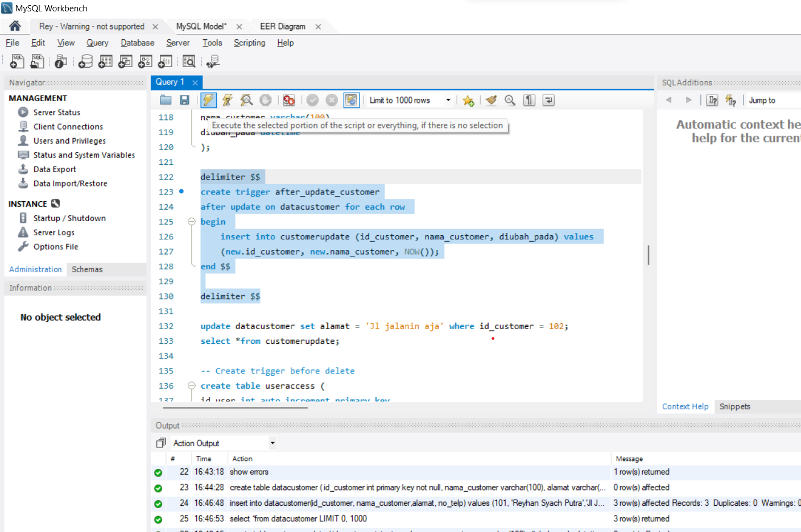801x532 pixels.
Task: Toggle invisible characters display
Action: pos(530,100)
